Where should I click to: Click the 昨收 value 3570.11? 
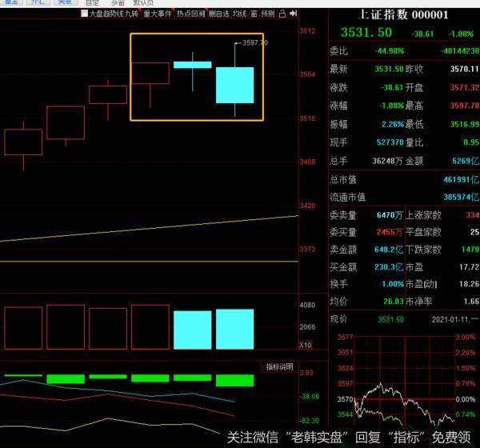tap(464, 69)
